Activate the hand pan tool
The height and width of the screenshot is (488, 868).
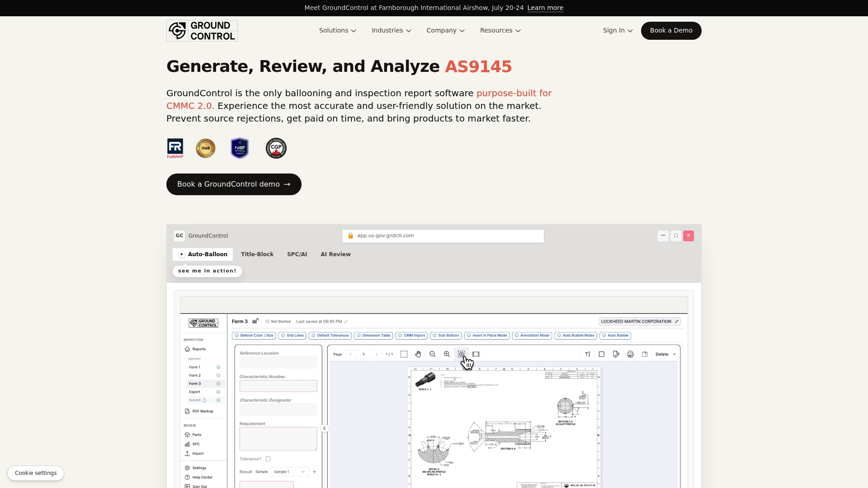(x=418, y=354)
